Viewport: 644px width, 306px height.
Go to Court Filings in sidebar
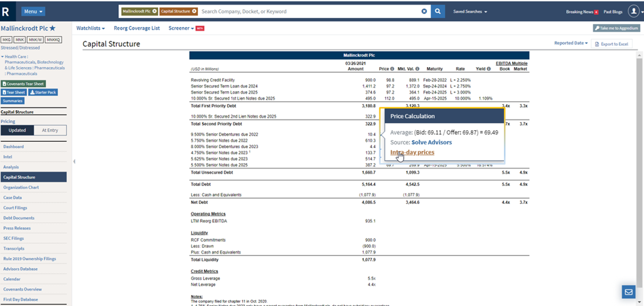(15, 208)
